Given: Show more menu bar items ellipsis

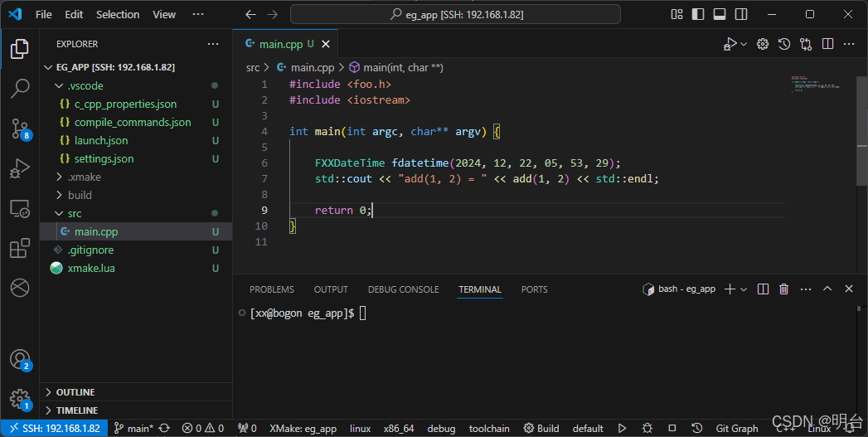Looking at the screenshot, I should coord(198,14).
